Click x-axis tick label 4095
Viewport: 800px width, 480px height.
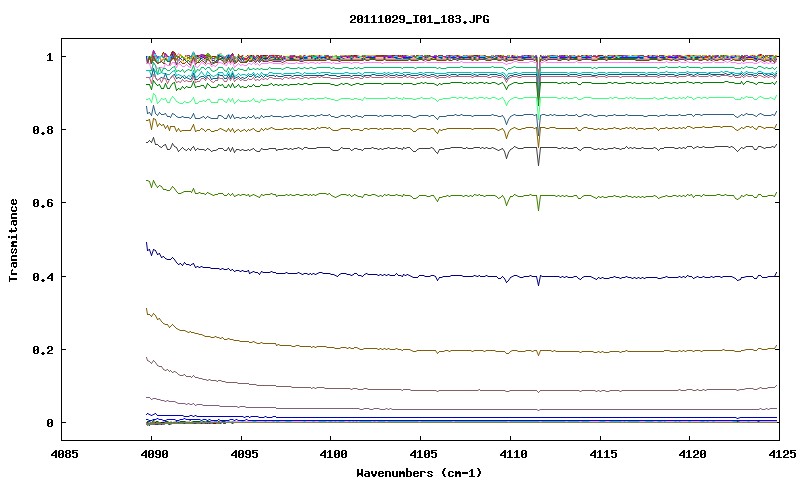pyautogui.click(x=244, y=454)
